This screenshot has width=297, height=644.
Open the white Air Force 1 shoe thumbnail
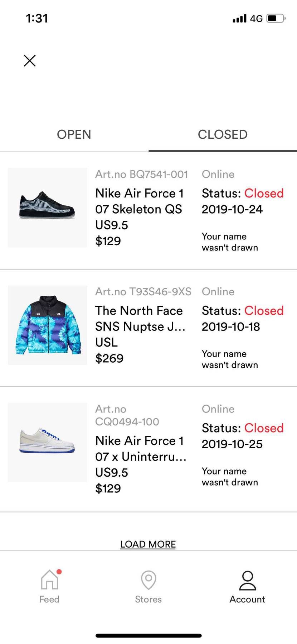click(x=47, y=442)
